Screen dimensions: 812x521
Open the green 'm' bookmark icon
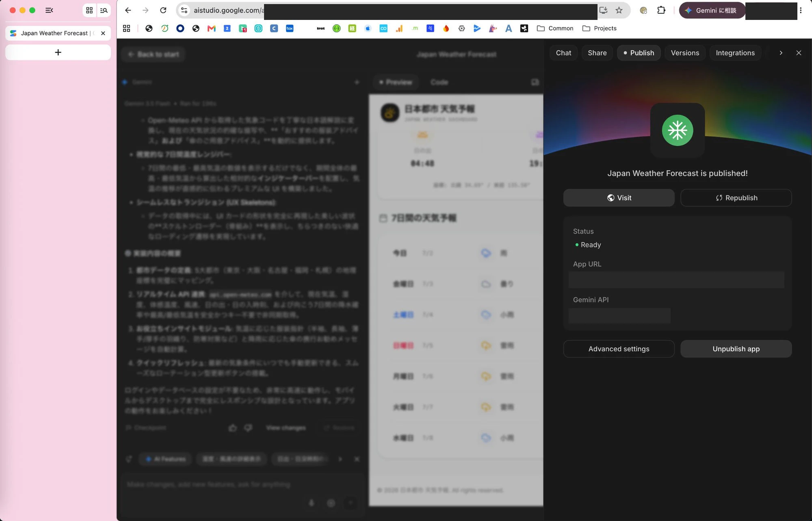pyautogui.click(x=415, y=28)
